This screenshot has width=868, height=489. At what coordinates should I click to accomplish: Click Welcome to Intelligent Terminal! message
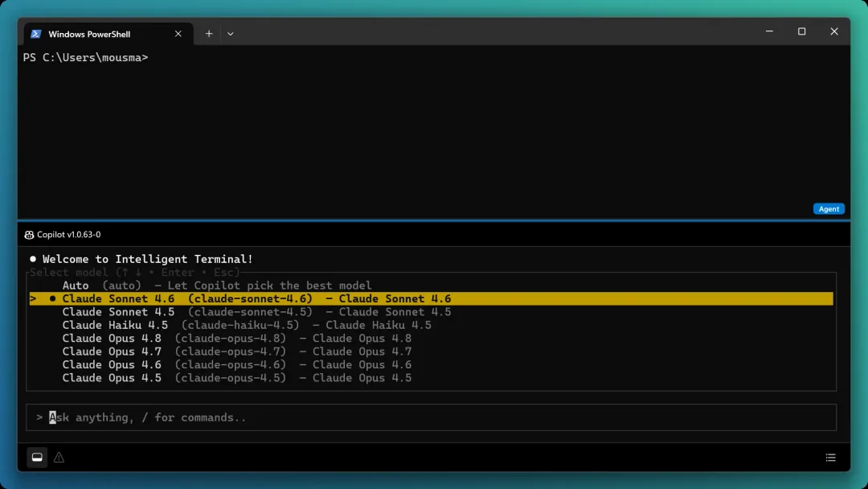[147, 259]
